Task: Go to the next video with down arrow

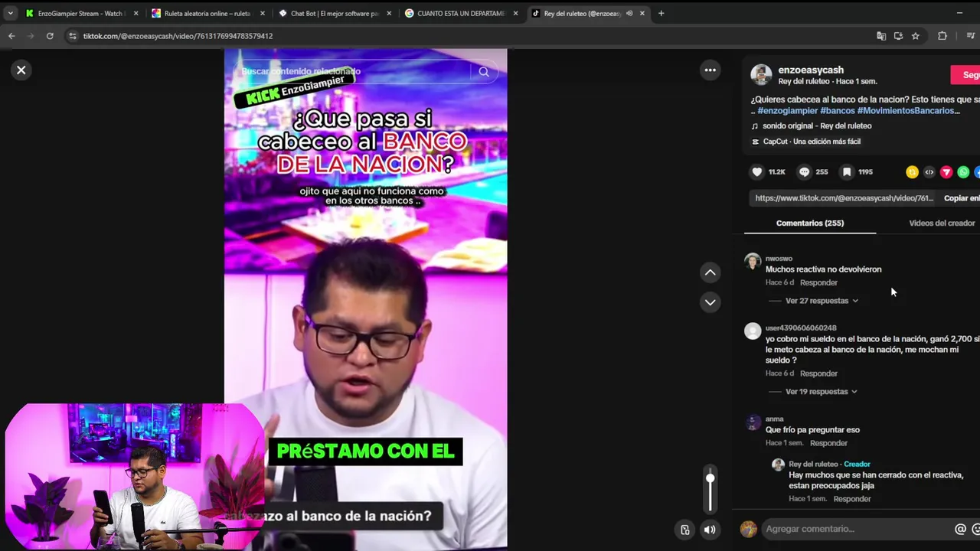Action: (x=710, y=302)
